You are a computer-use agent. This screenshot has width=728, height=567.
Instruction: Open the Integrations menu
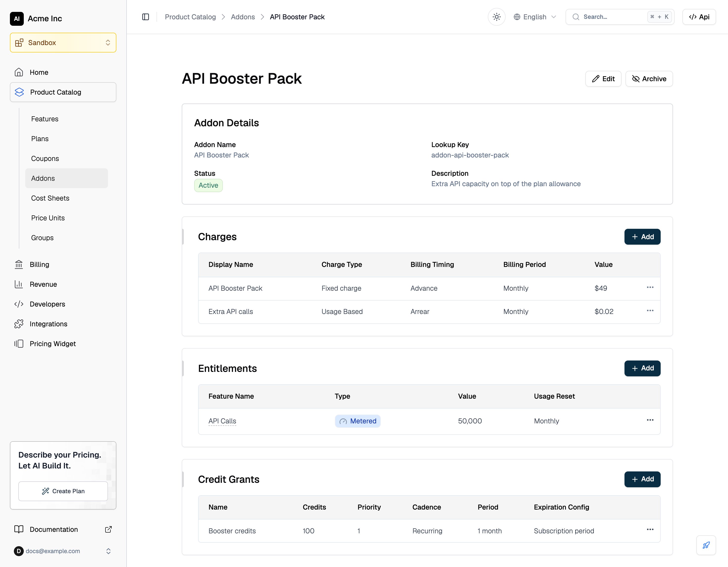pyautogui.click(x=63, y=324)
